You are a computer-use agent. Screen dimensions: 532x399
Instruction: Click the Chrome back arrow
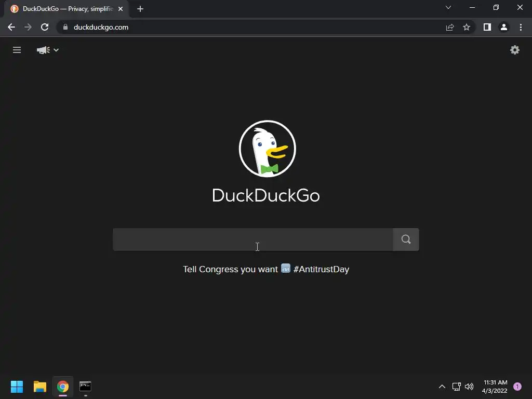(x=11, y=27)
